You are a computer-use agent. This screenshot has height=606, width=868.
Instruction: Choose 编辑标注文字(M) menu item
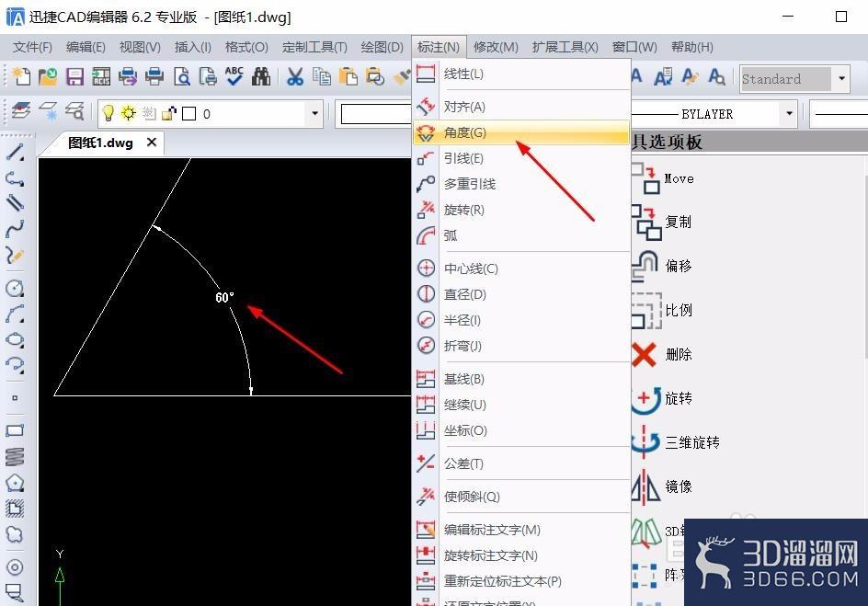click(521, 530)
